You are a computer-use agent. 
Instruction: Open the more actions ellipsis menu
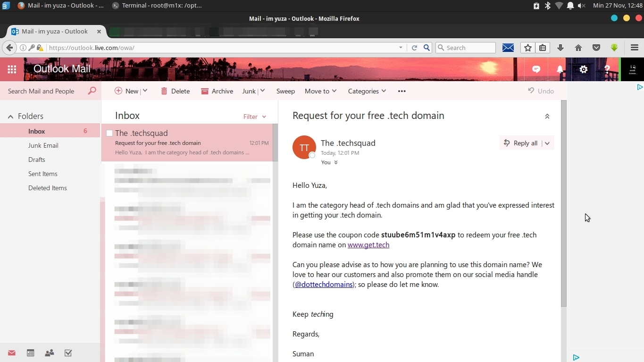coord(402,91)
